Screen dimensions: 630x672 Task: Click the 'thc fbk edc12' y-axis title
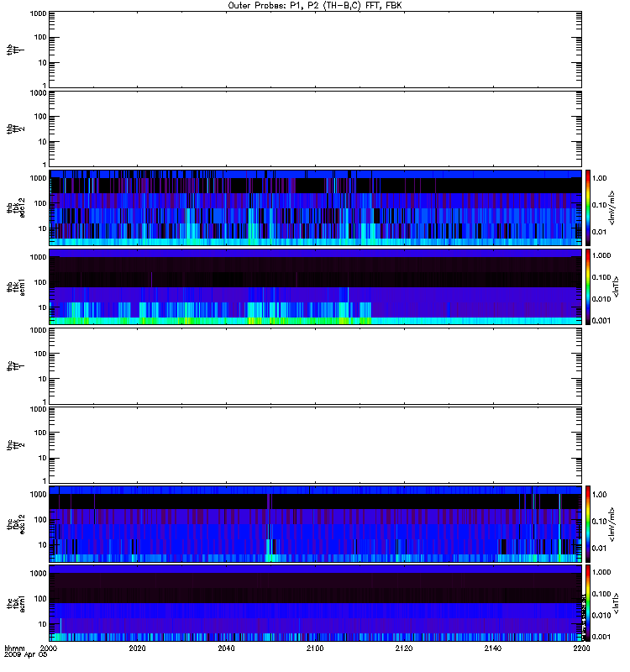(x=15, y=523)
